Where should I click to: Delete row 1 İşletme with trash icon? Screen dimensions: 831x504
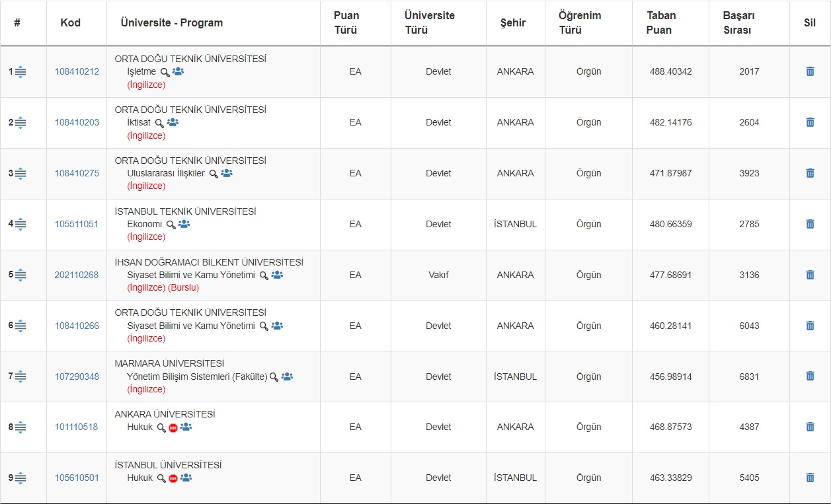(810, 71)
